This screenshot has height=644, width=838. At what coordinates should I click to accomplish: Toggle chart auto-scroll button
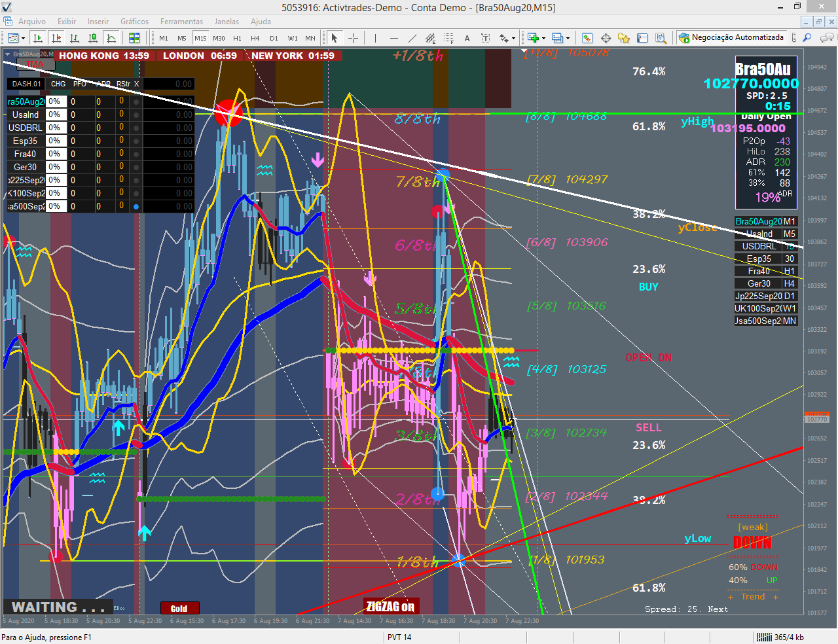(38, 38)
